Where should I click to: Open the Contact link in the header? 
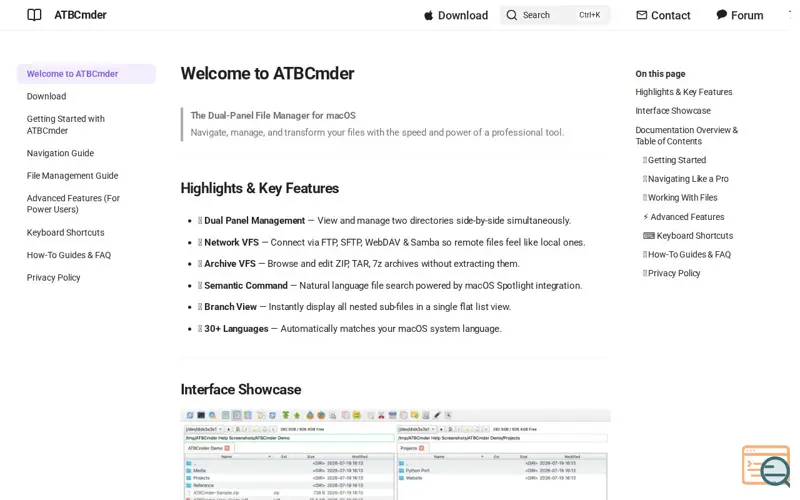click(x=670, y=15)
